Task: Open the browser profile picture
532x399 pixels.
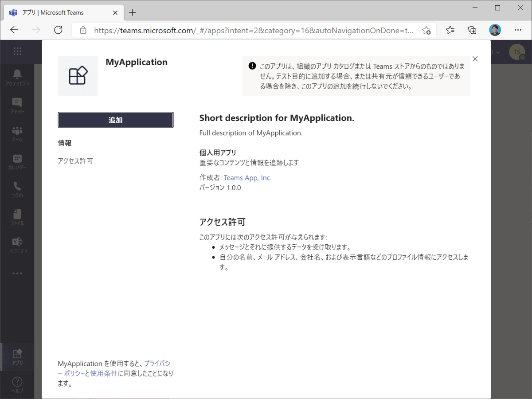Action: [x=495, y=30]
